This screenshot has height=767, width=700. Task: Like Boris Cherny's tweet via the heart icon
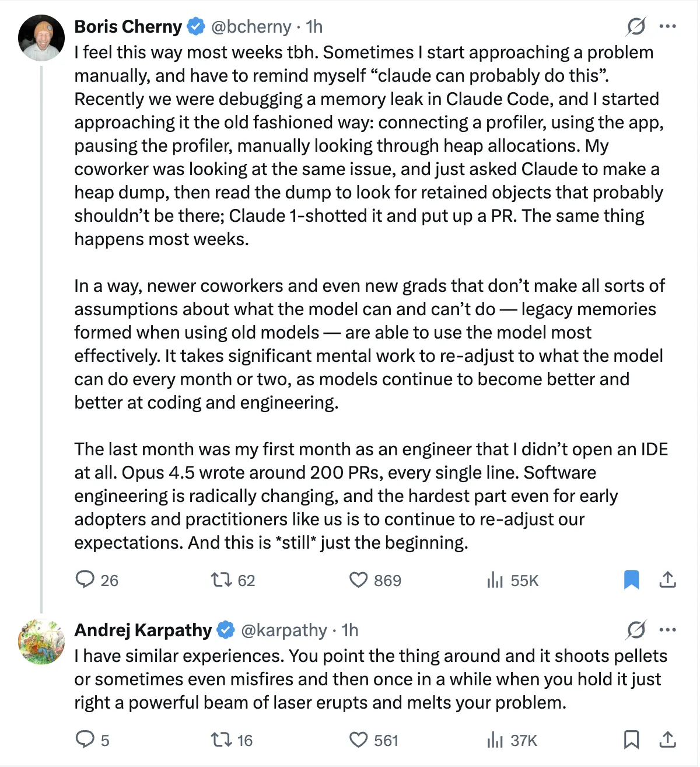click(359, 580)
